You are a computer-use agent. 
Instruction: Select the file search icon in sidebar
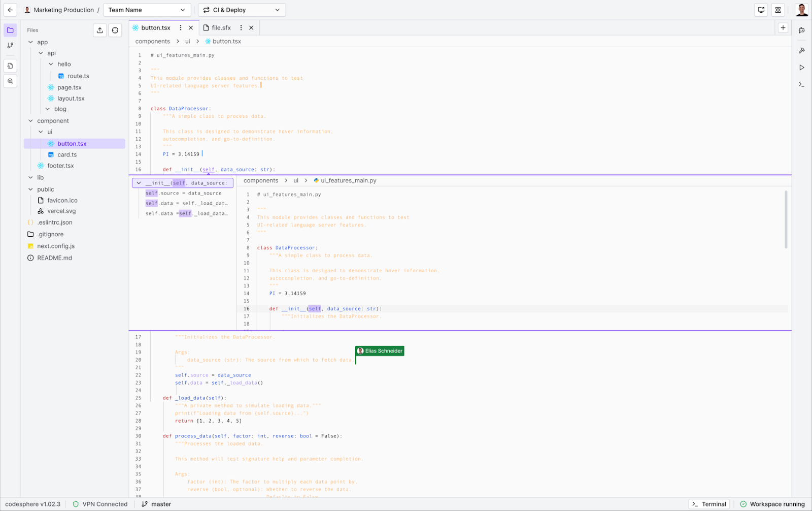[x=10, y=66]
